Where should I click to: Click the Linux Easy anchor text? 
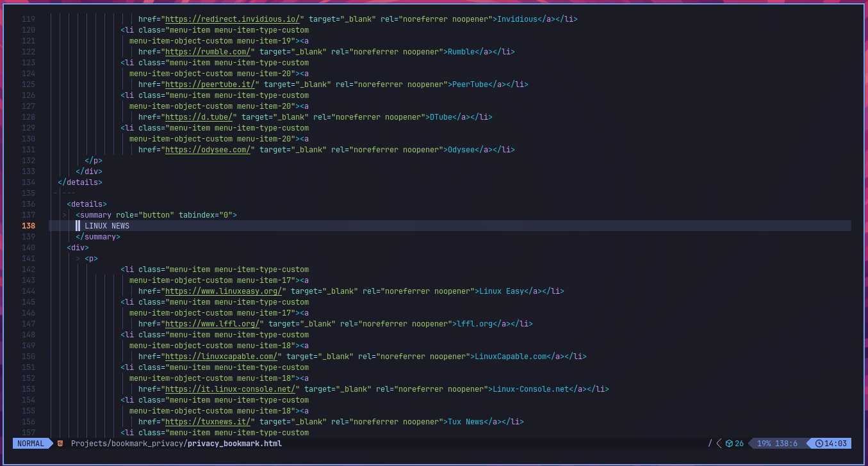pos(502,291)
